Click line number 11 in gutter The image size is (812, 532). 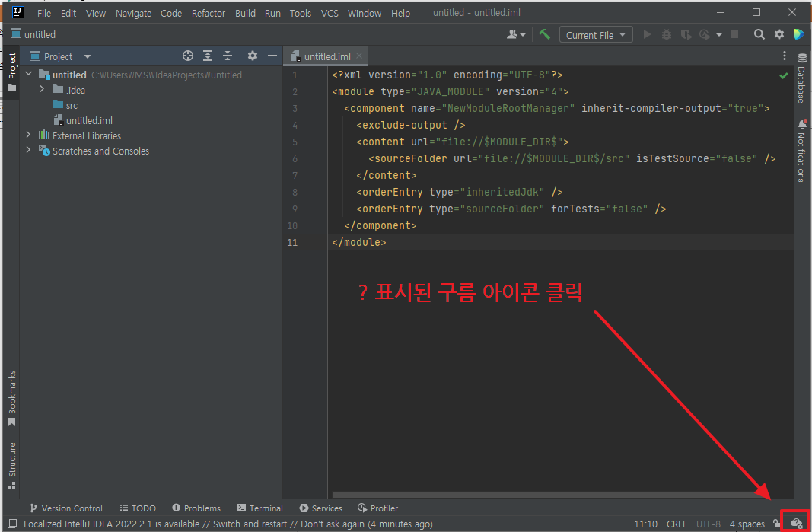click(292, 242)
